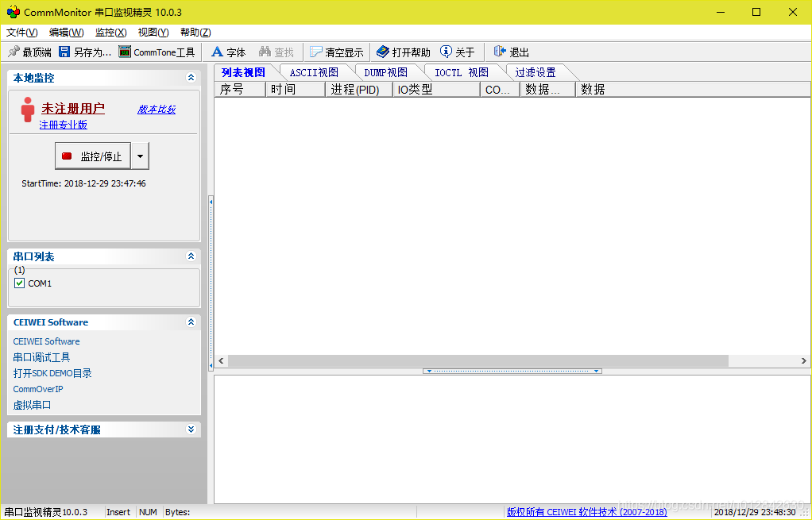This screenshot has height=520, width=812.
Task: Click inside the lower data detail pane
Action: 512,439
